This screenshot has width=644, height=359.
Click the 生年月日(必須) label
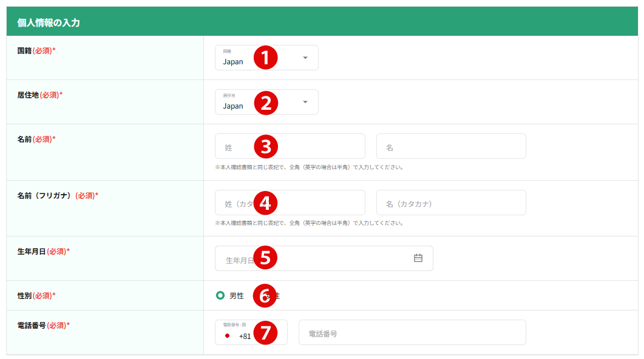coord(44,252)
